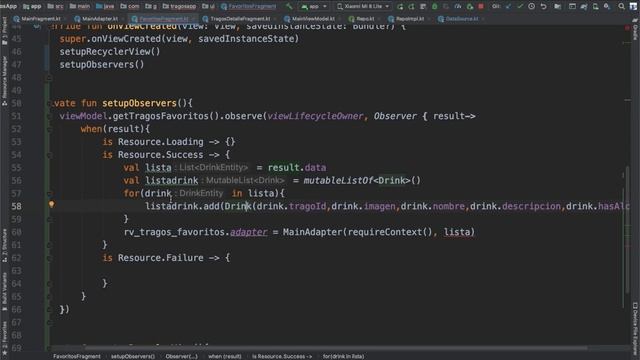
Task: Switch to the TragosDetalleFragment.kt tab
Action: (x=237, y=19)
